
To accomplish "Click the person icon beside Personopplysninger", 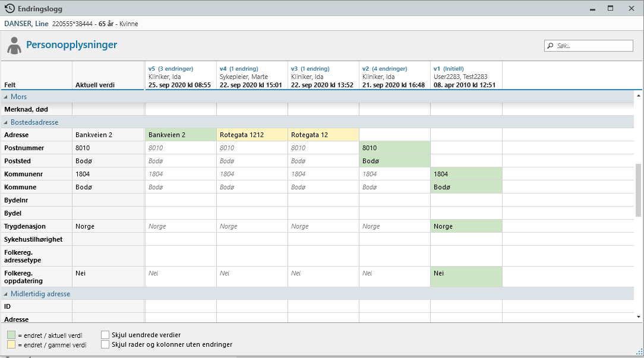I will point(14,45).
